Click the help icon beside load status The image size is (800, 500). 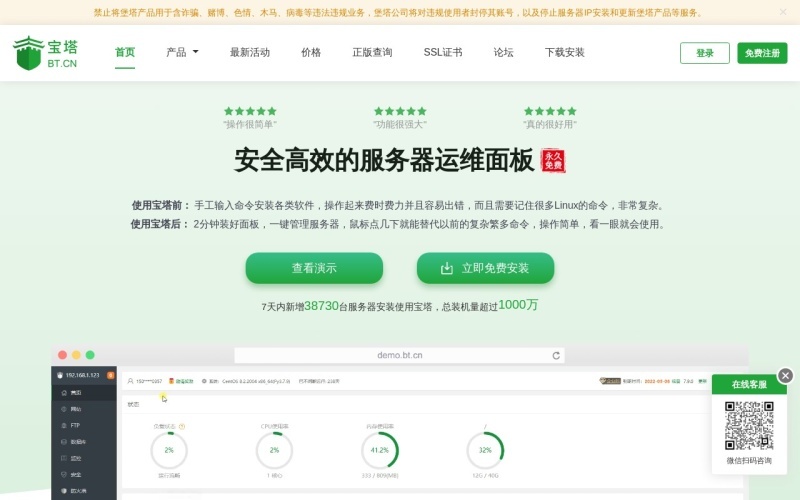pos(182,426)
